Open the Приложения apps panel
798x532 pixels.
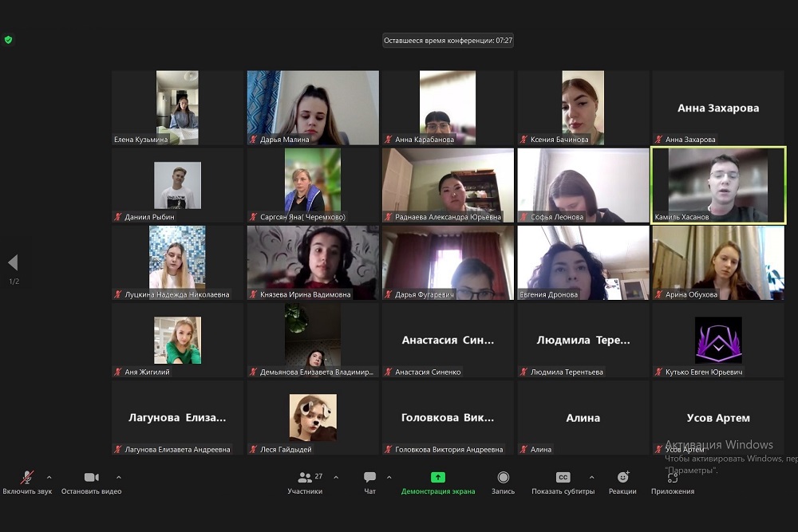click(x=672, y=478)
